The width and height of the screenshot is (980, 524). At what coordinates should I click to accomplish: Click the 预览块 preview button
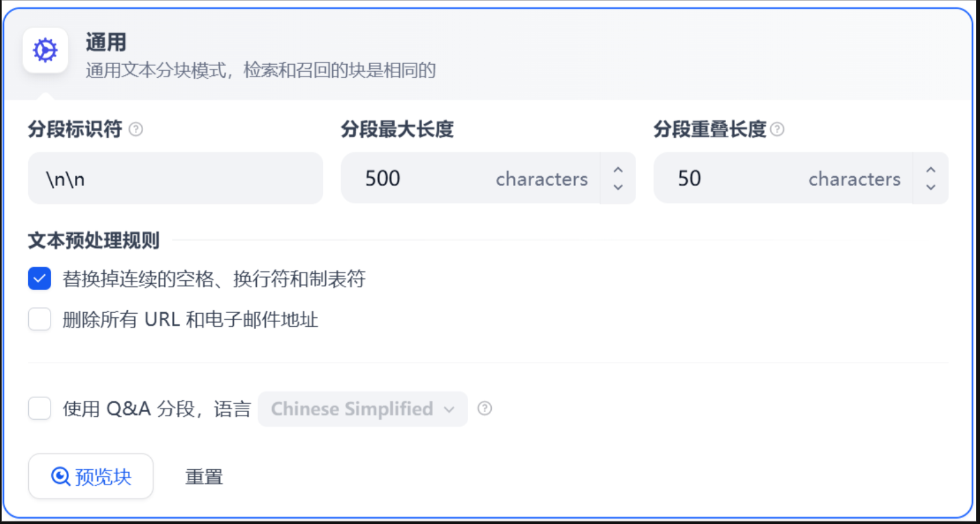tap(91, 476)
